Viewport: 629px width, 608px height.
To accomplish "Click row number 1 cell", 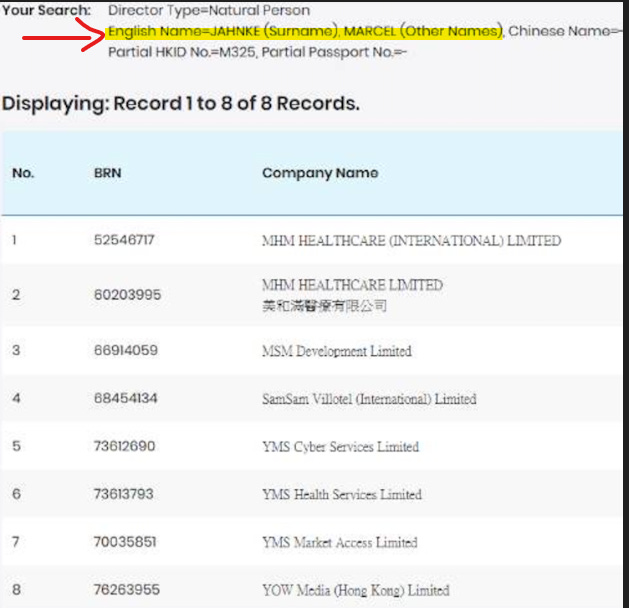I will (14, 240).
